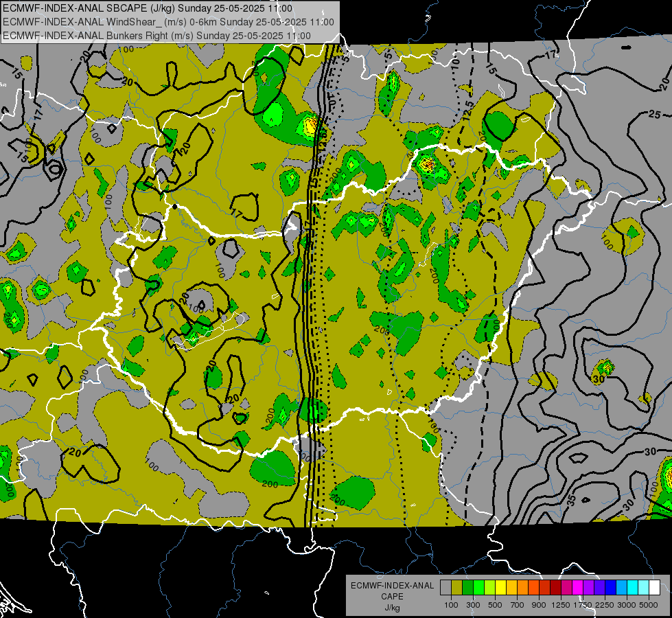Click the ECMWF-INDEX-ANAL legend title
Image resolution: width=672 pixels, height=618 pixels.
tap(392, 586)
